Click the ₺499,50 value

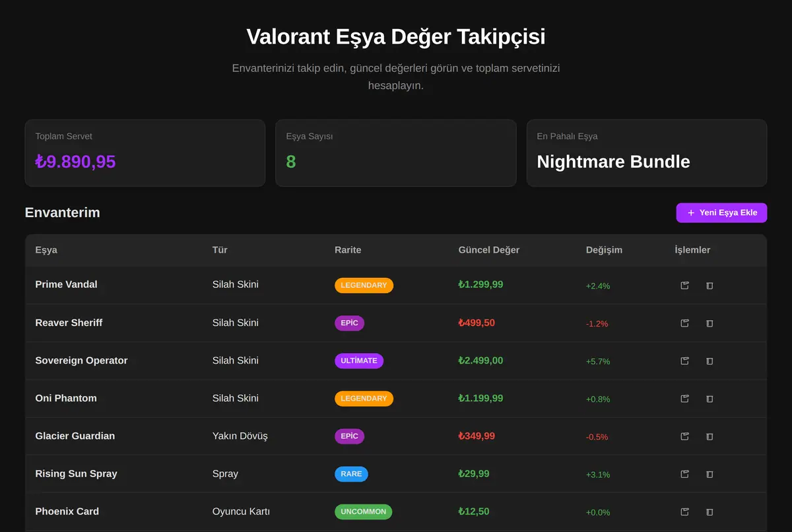pyautogui.click(x=477, y=323)
